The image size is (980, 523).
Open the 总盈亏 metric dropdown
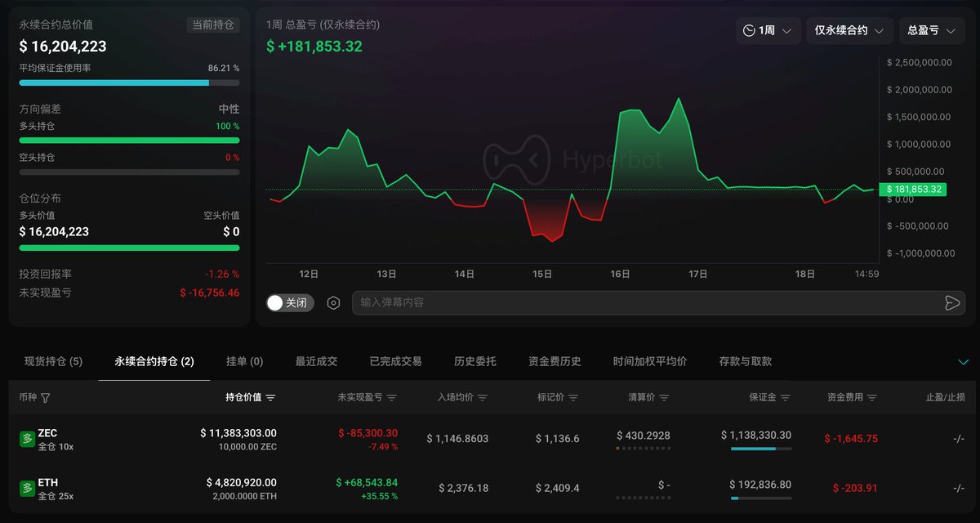click(x=932, y=30)
